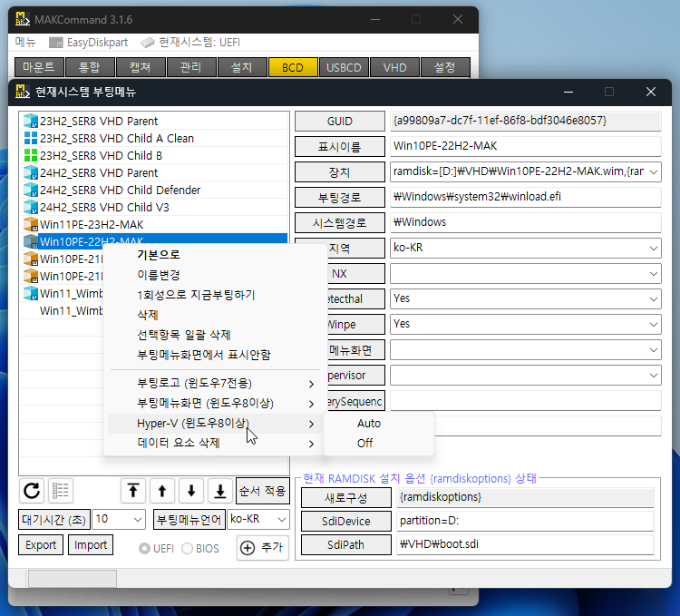Click the icon of selected Win10PE-22H2-MAK
The width and height of the screenshot is (680, 616).
coord(31,241)
